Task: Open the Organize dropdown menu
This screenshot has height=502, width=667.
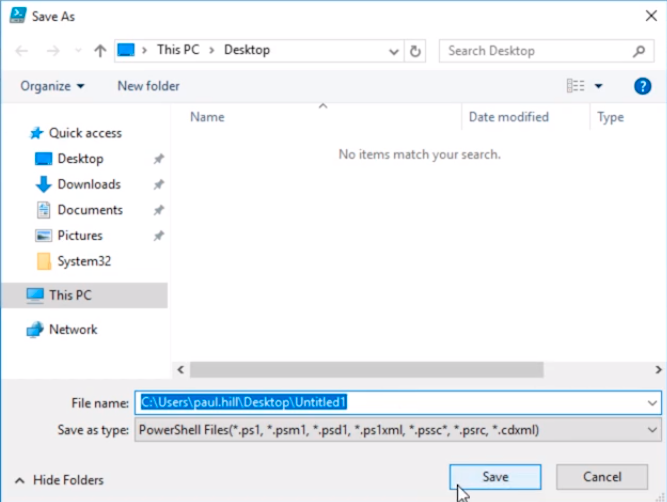Action: (52, 86)
